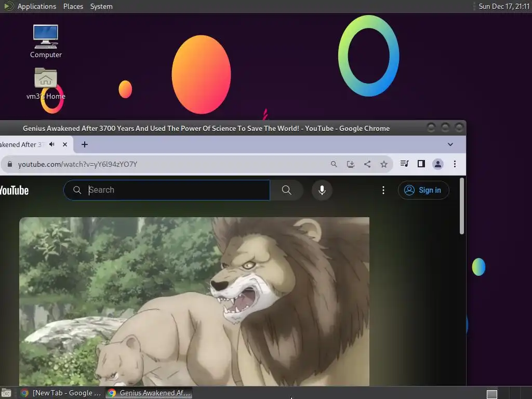Open a new tab with plus button
Image resolution: width=532 pixels, height=399 pixels.
[85, 144]
